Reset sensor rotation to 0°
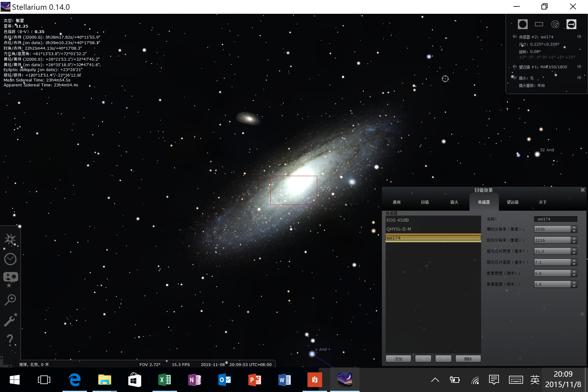The height and width of the screenshot is (392, 588). 545,57
